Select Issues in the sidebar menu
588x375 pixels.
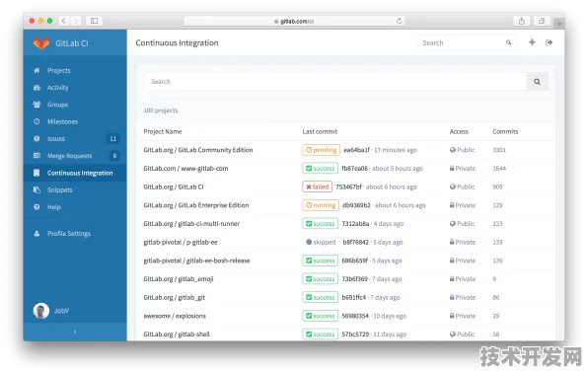point(56,139)
